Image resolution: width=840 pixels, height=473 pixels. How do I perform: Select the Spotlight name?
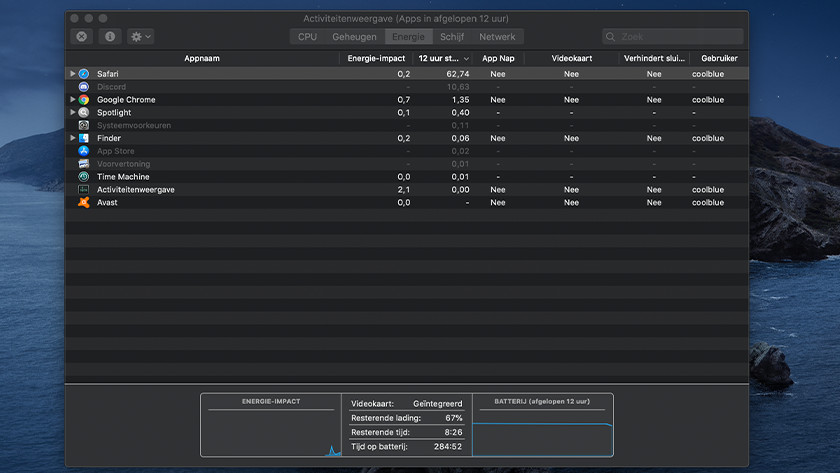coord(114,112)
